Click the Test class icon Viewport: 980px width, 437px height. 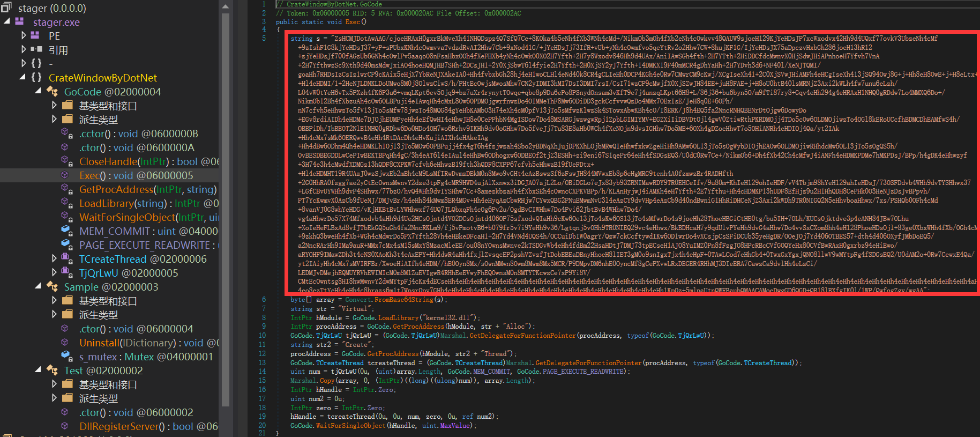(x=52, y=370)
